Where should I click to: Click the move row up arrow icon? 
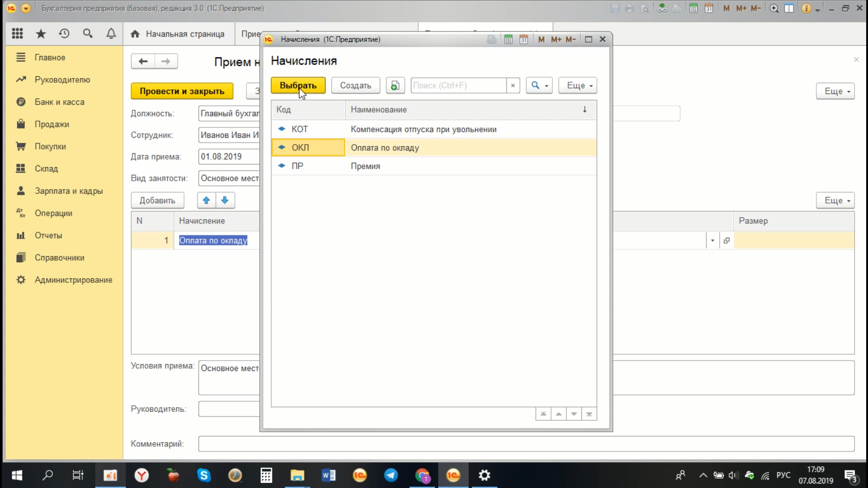[206, 200]
